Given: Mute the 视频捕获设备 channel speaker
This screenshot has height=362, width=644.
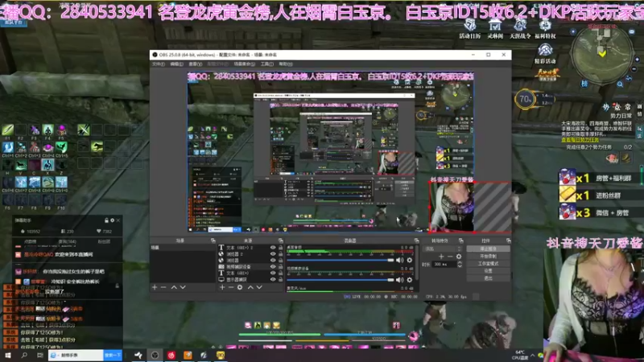Looking at the screenshot, I should click(x=400, y=280).
